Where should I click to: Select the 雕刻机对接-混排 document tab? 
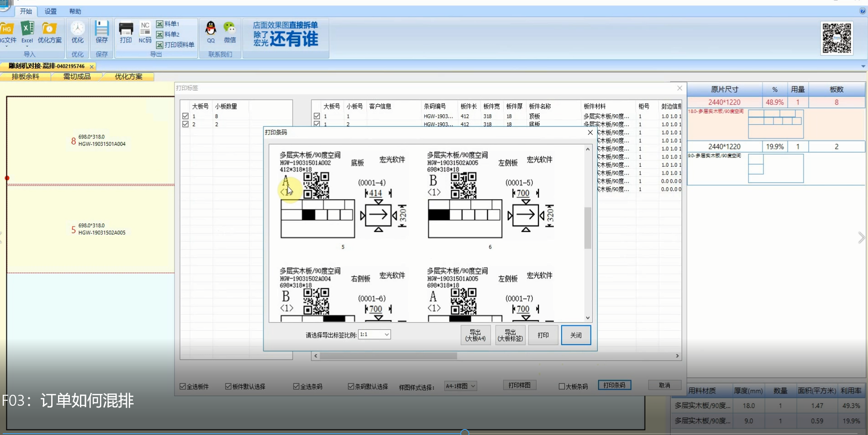[47, 66]
